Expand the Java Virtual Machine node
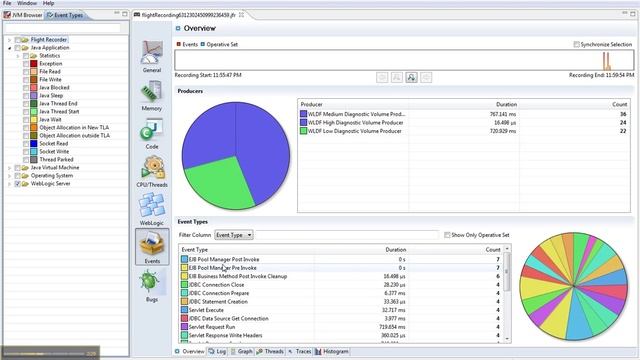 coord(9,168)
